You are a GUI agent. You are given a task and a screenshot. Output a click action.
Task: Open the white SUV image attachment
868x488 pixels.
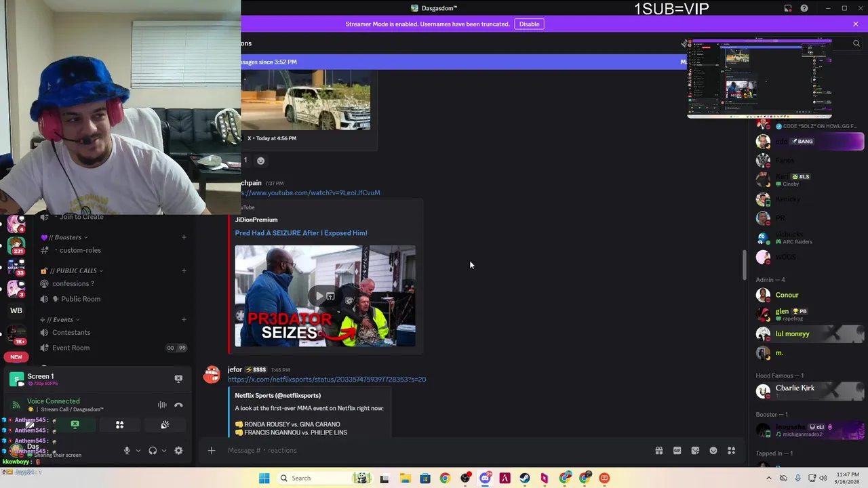click(x=306, y=100)
